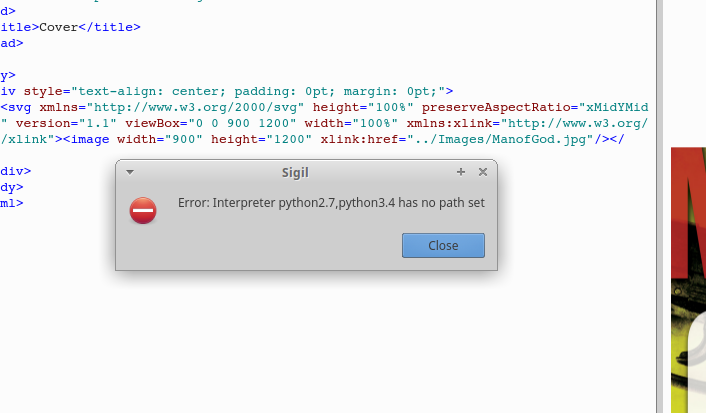
Task: Click the book cover image preview
Action: 688,280
